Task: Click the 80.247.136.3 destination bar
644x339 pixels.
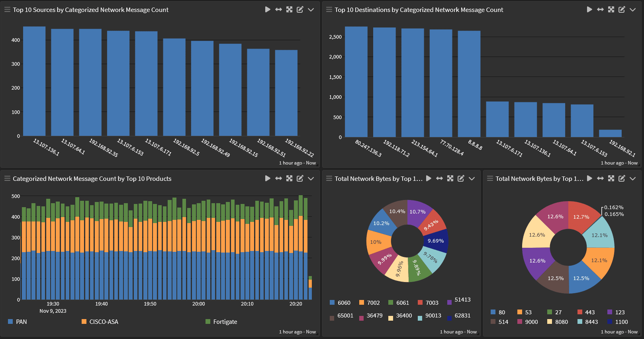Action: click(356, 82)
